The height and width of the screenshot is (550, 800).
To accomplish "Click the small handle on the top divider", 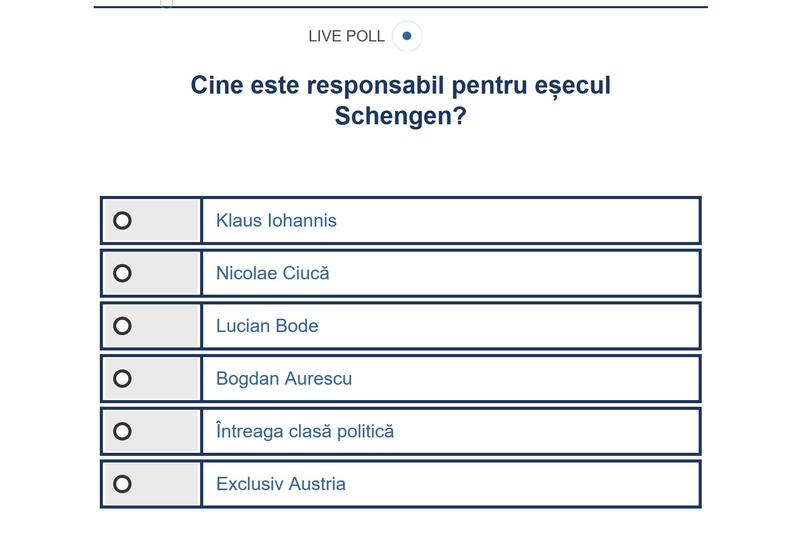I will pyautogui.click(x=167, y=4).
